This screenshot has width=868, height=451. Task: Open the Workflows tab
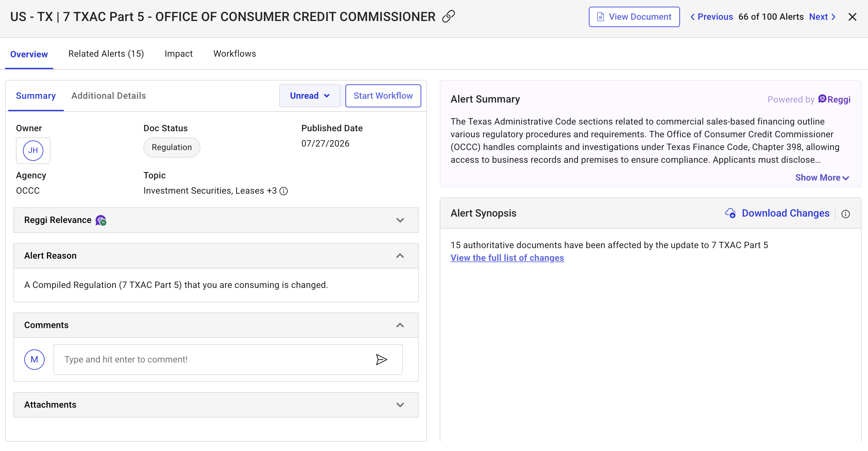click(x=235, y=54)
